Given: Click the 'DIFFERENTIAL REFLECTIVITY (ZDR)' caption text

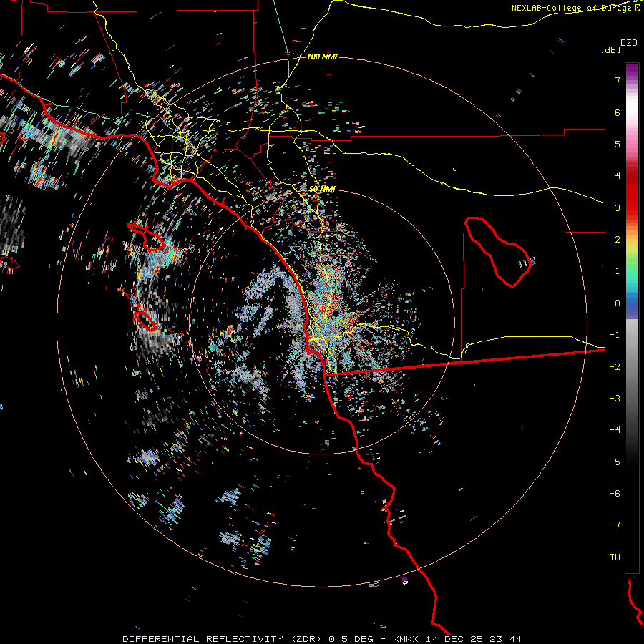Looking at the screenshot, I should coord(223,639).
